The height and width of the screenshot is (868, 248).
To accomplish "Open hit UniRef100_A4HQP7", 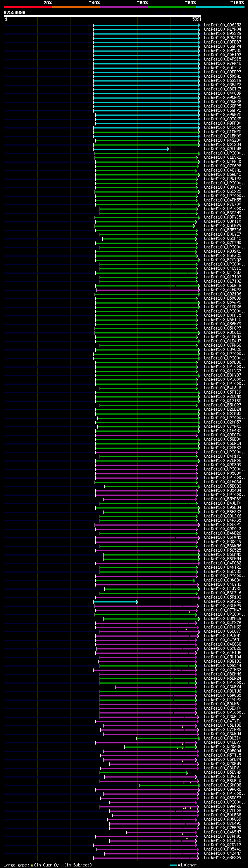I will pyautogui.click(x=222, y=290).
